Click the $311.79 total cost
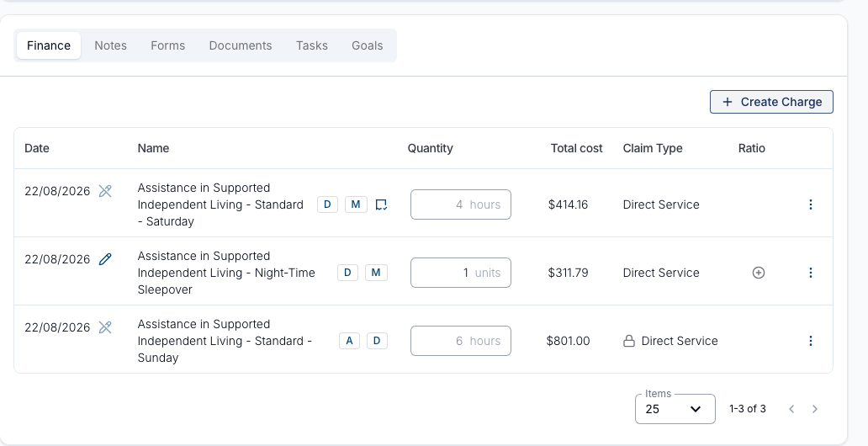Viewport: 868px width, 446px height. coord(568,273)
